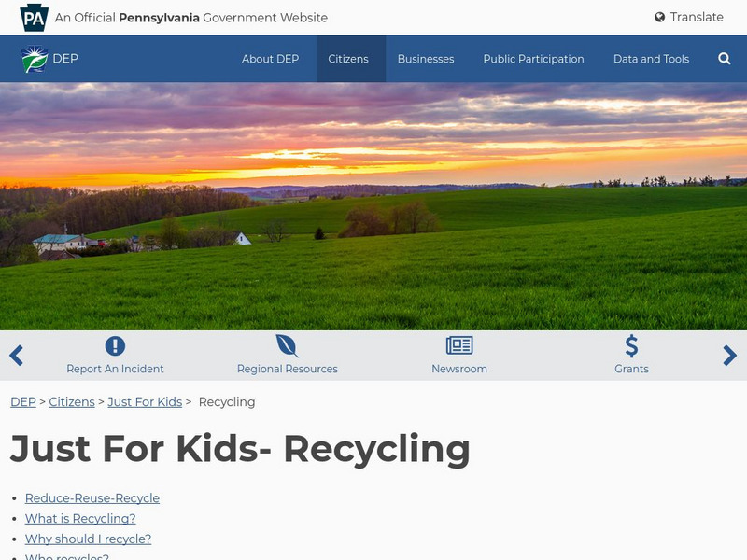
Task: Open the What is Recycling? link
Action: point(80,519)
